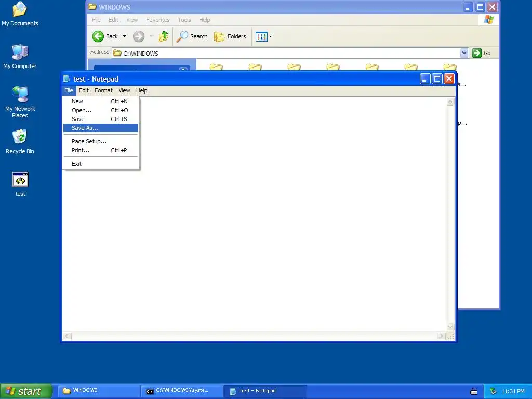
Task: Click Notepad horizontal scrollbar right arrow
Action: (441, 336)
